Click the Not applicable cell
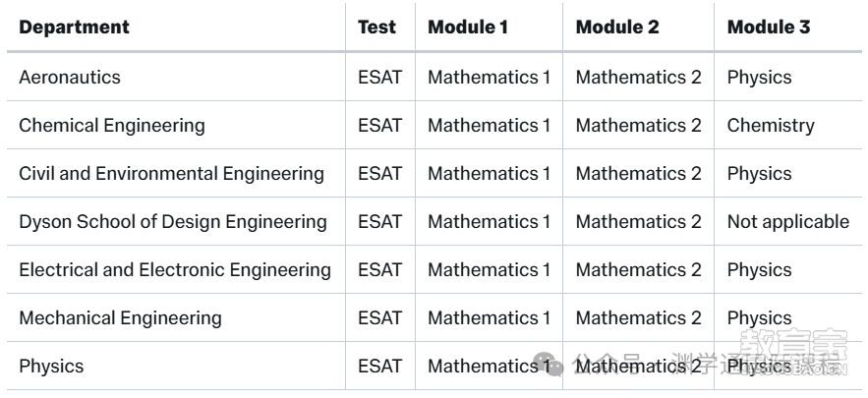 click(788, 221)
